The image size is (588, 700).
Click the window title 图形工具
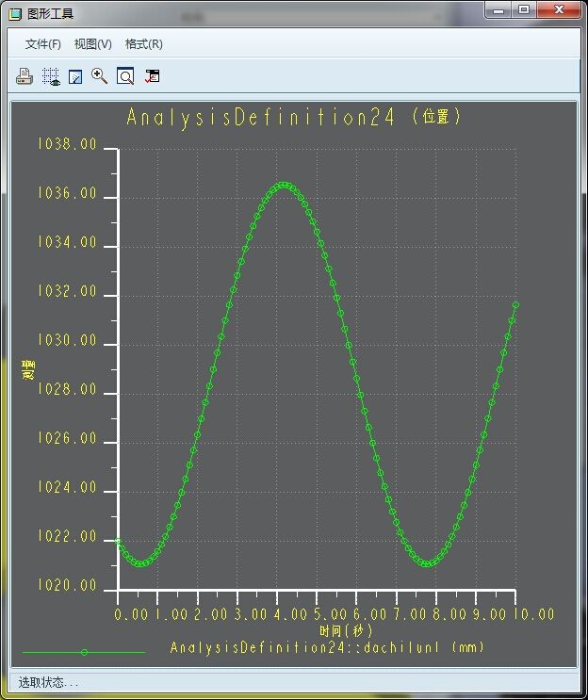[x=50, y=14]
